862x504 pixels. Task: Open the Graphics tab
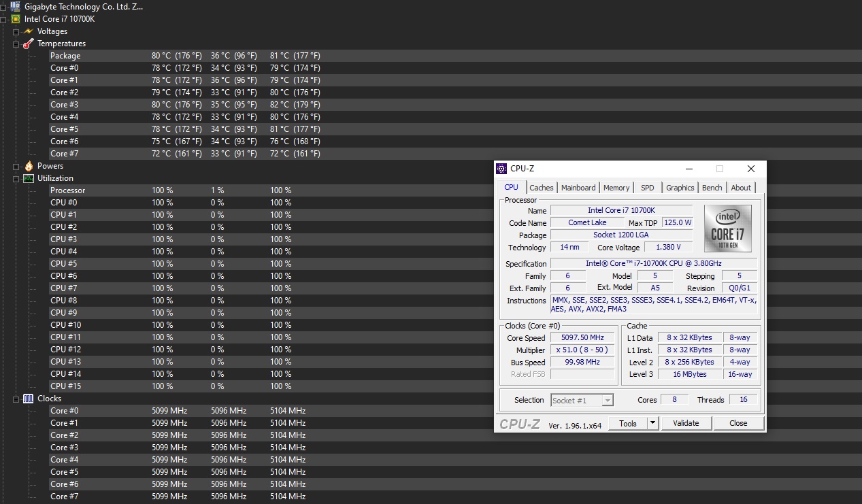click(x=680, y=188)
